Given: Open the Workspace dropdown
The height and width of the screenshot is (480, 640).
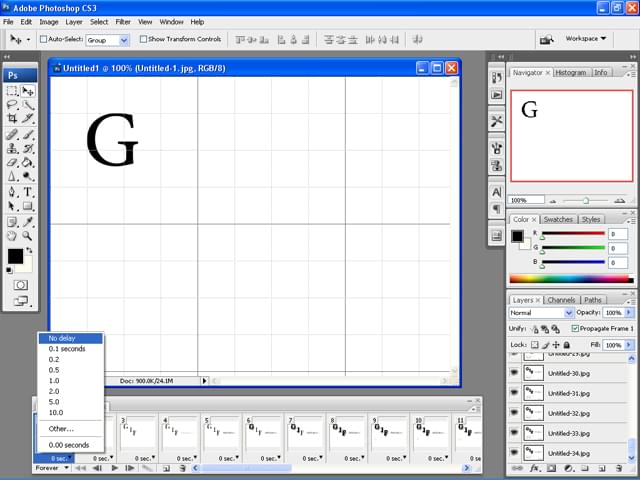Looking at the screenshot, I should pos(586,38).
